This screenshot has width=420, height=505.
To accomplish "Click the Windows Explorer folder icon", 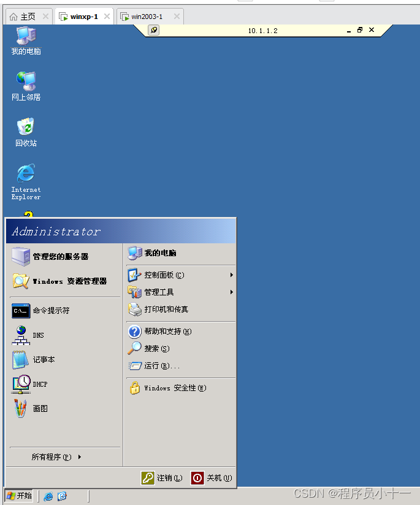I will (x=21, y=281).
